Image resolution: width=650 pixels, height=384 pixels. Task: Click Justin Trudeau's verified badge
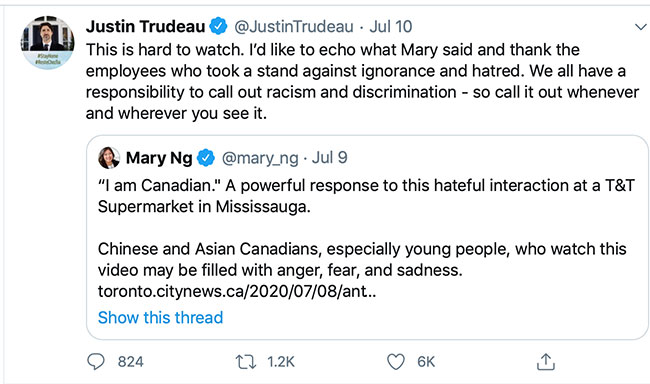(x=218, y=26)
